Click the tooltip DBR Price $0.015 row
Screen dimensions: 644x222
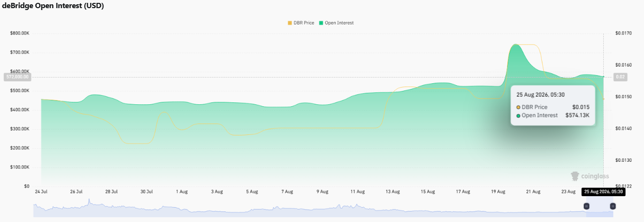click(553, 107)
